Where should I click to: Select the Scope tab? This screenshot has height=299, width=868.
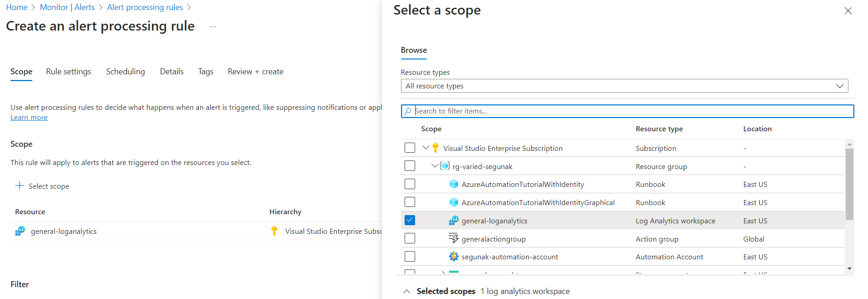click(21, 72)
